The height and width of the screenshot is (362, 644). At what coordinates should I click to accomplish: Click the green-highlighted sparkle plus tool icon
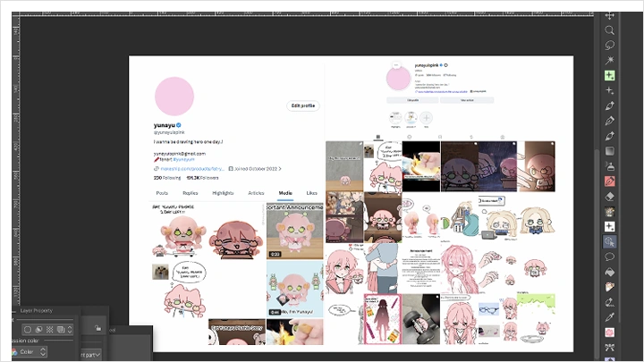[609, 75]
